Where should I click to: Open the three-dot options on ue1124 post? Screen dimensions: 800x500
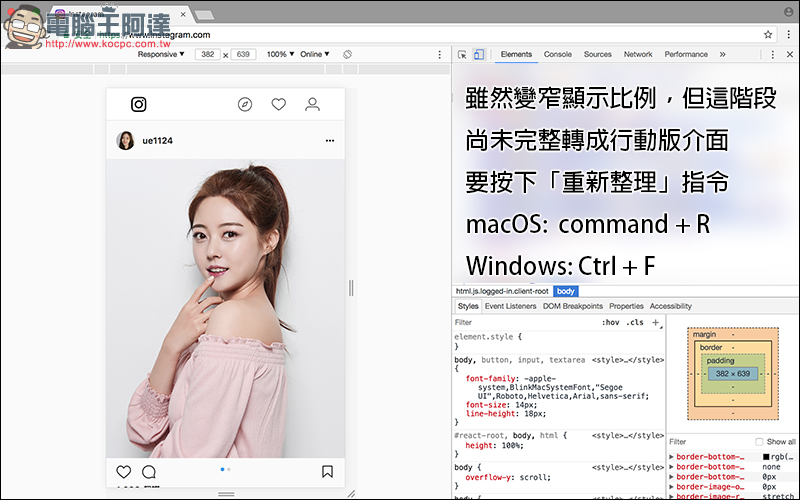pyautogui.click(x=330, y=140)
